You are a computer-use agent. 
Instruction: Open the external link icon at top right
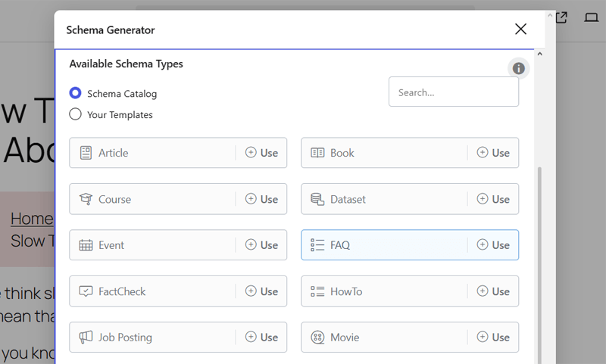tap(561, 17)
